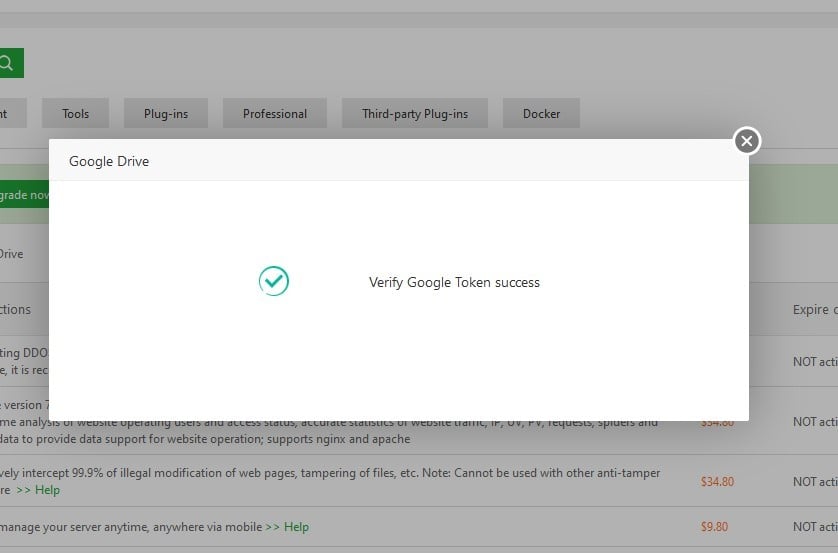
Task: Open Help link for anti-tamper plugin
Action: coord(39,490)
